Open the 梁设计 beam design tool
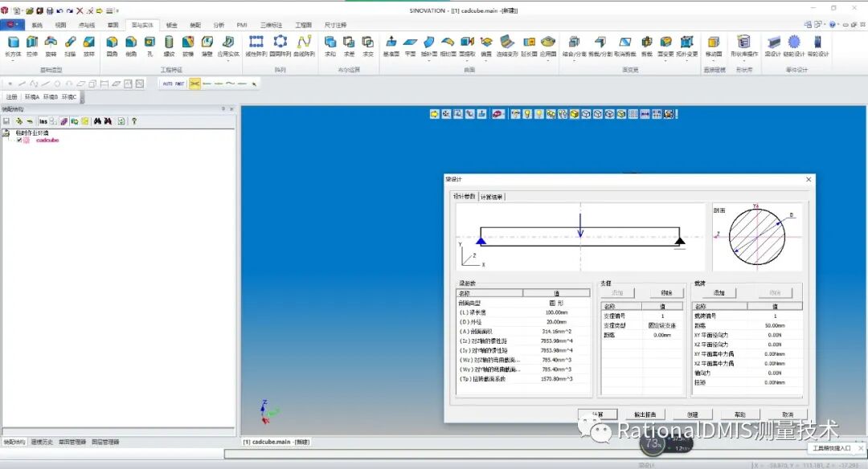868x469 pixels. click(x=773, y=45)
